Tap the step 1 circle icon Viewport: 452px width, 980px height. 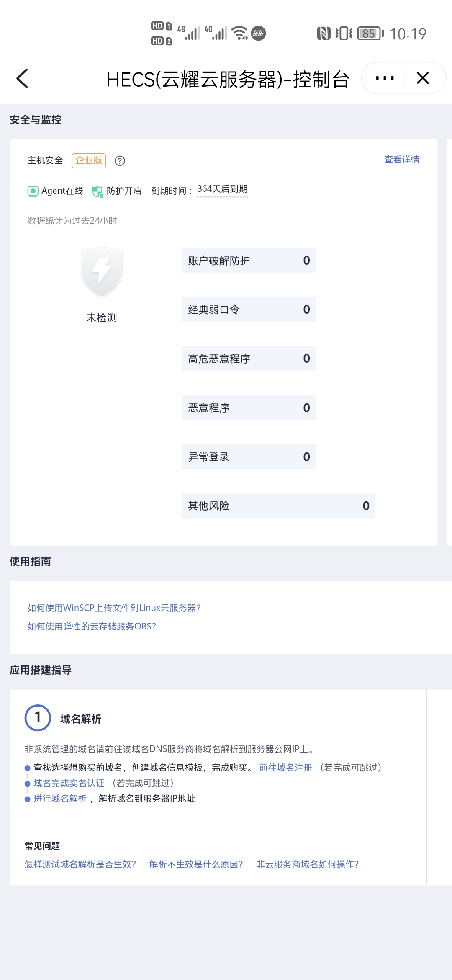click(38, 718)
